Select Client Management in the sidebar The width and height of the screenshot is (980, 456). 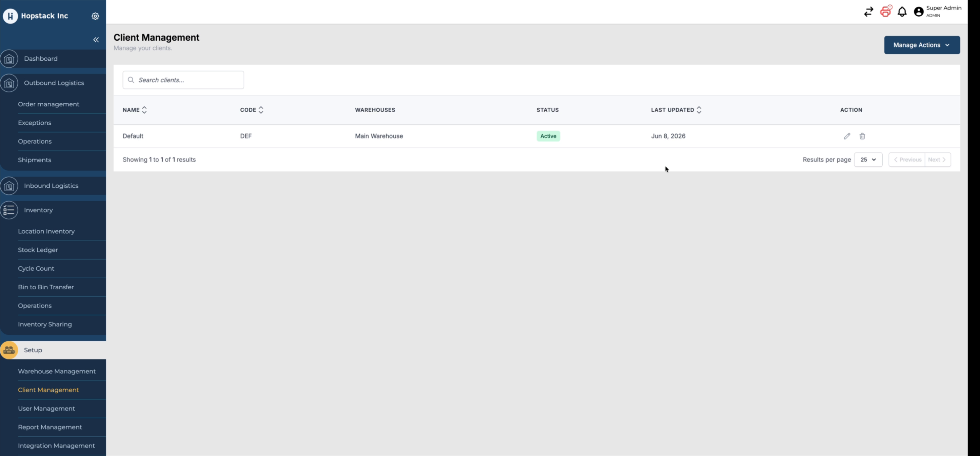coord(48,390)
